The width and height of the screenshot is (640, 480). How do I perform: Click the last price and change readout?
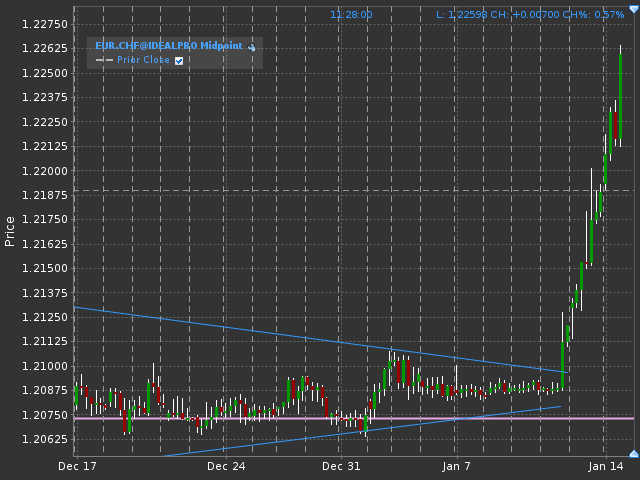[530, 15]
